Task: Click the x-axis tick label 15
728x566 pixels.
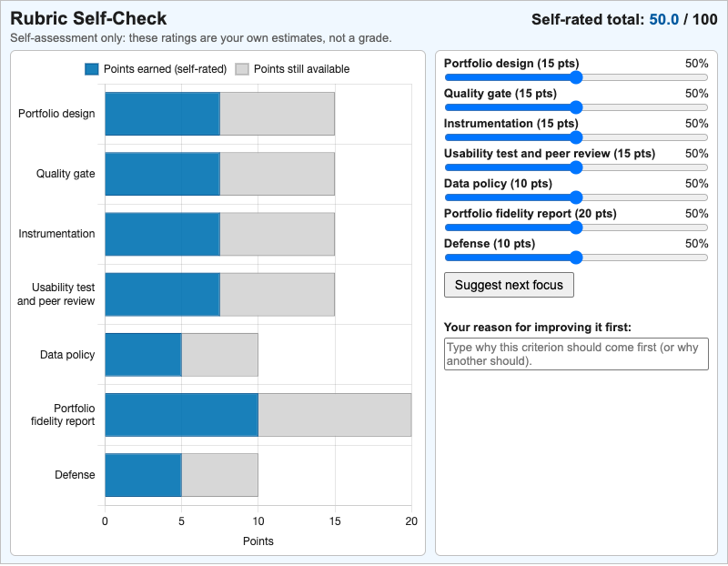Action: (335, 521)
